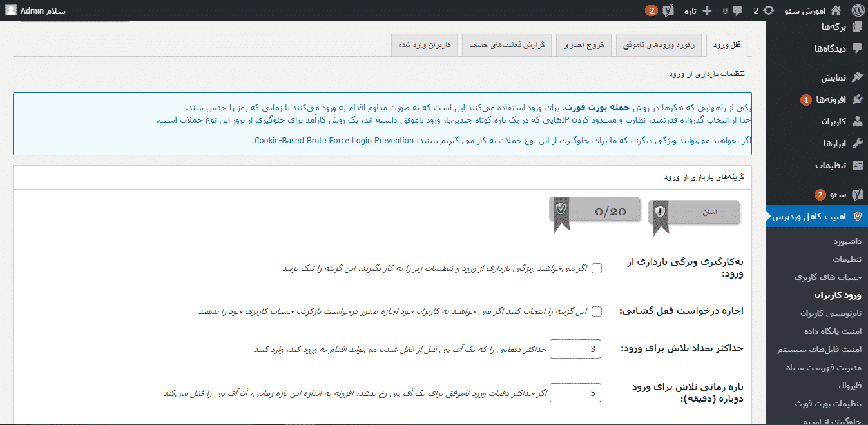Open the امنیت کامل وردپرس menu
The height and width of the screenshot is (425, 868).
point(817,216)
